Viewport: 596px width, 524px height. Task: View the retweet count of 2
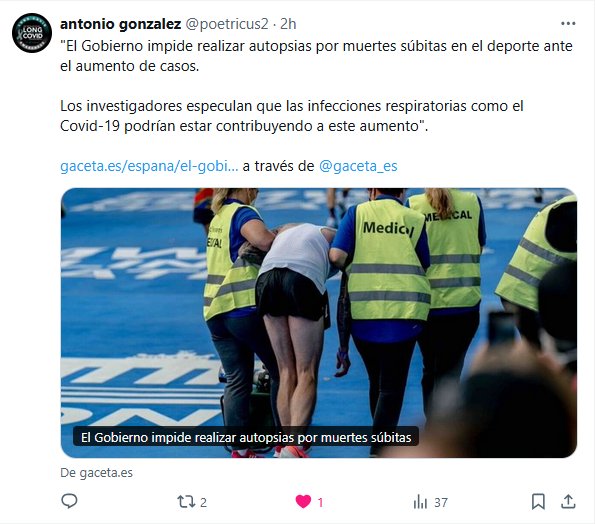pos(203,502)
